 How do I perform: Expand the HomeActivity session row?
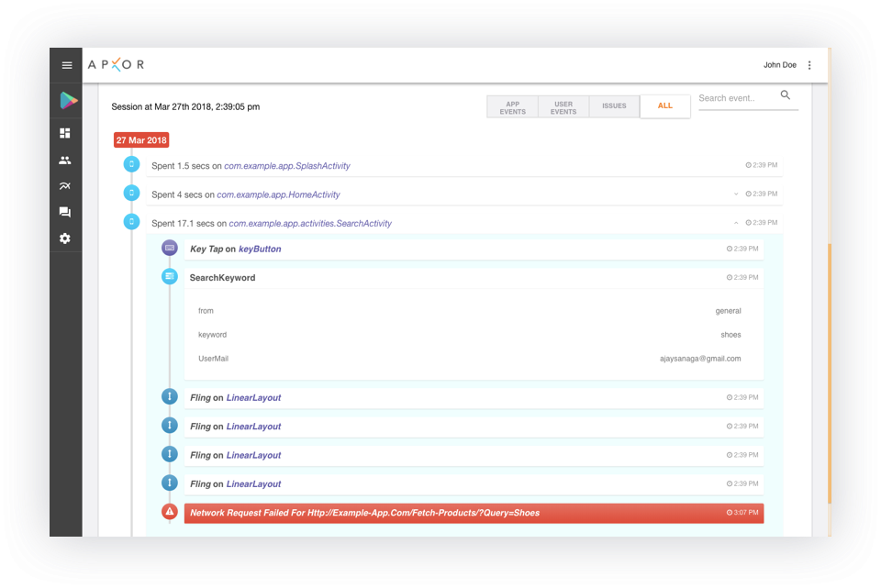pyautogui.click(x=736, y=194)
